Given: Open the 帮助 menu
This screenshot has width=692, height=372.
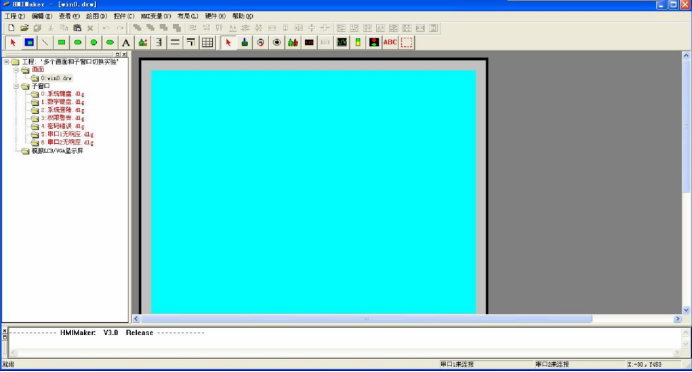Looking at the screenshot, I should coord(243,16).
